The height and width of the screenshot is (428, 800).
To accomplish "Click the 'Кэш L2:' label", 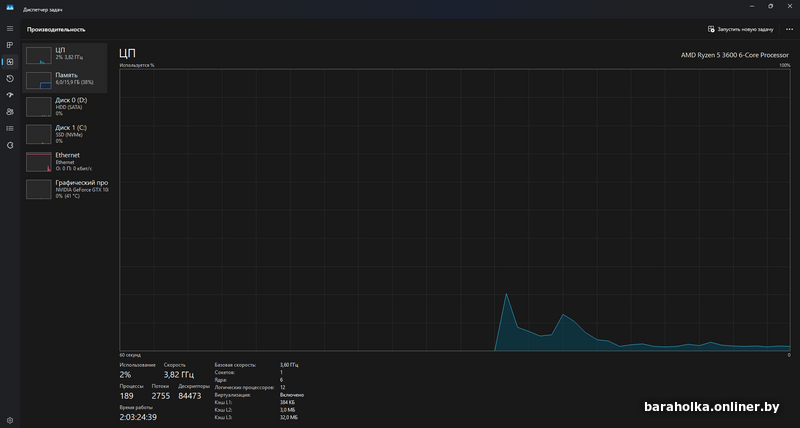I will [x=223, y=410].
